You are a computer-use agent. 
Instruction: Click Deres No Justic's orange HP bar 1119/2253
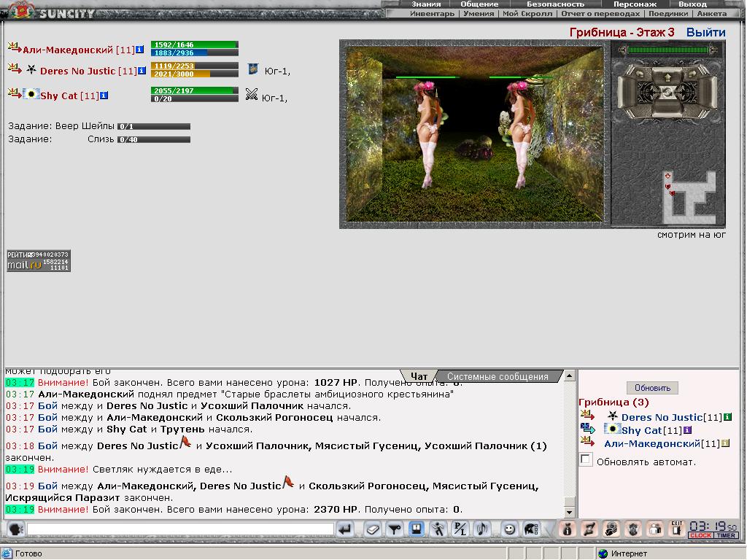194,66
